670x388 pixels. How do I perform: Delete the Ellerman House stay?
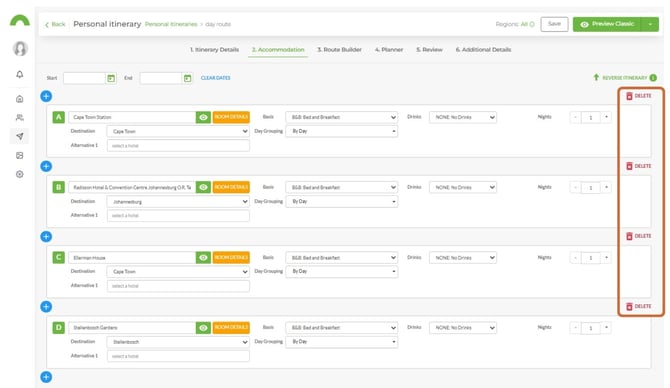click(x=639, y=236)
